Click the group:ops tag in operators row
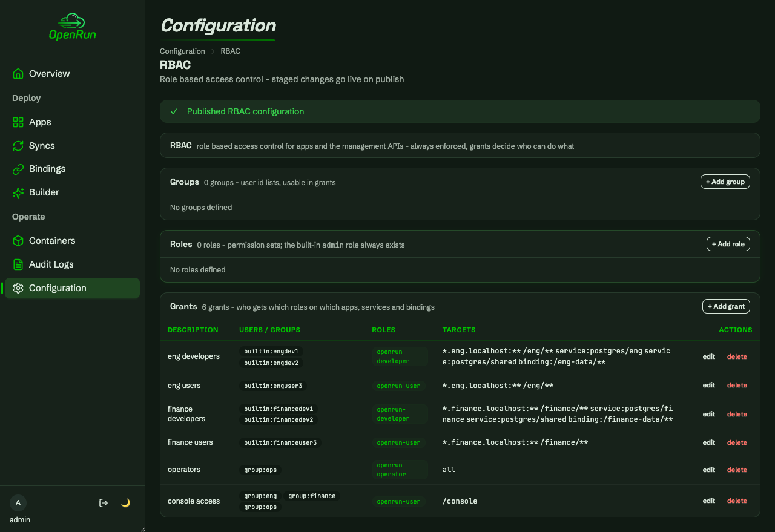 click(x=260, y=470)
